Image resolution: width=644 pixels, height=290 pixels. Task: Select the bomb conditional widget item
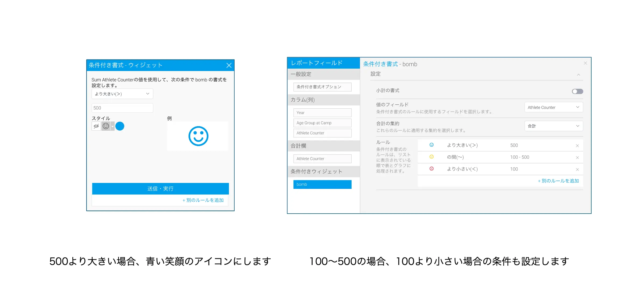(x=322, y=184)
